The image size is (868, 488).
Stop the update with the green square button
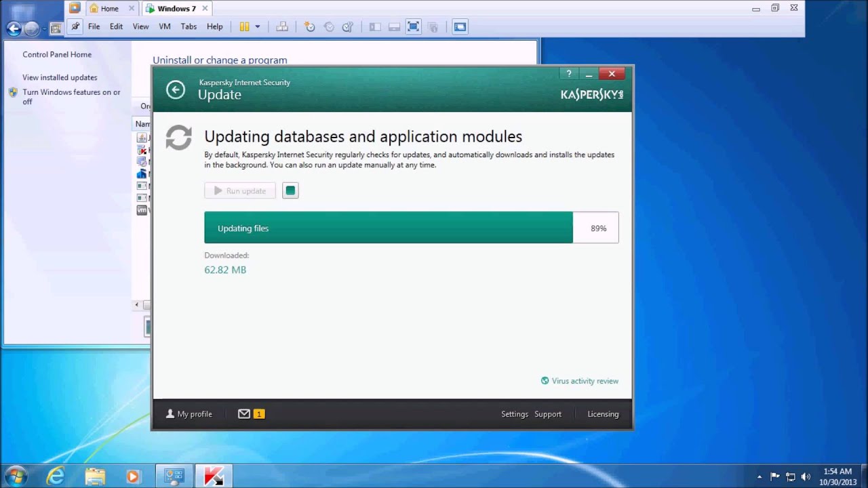290,190
